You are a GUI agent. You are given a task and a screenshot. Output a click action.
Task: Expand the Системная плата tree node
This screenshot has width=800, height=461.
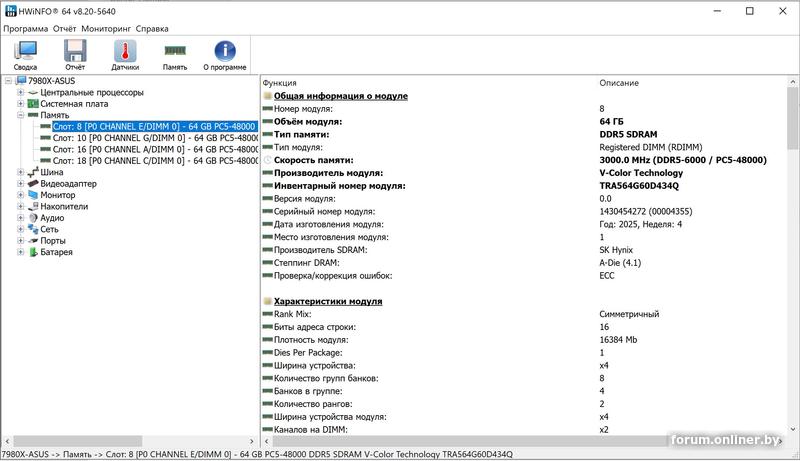[20, 104]
